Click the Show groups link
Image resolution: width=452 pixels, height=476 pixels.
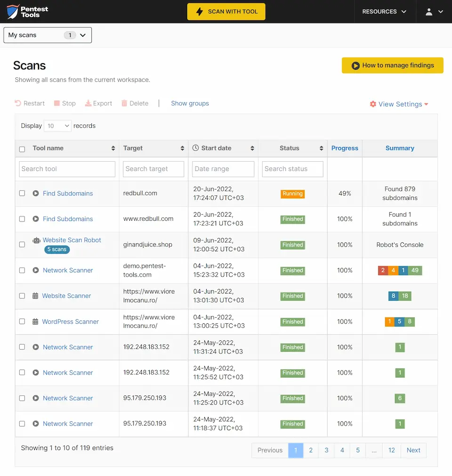[x=190, y=103]
